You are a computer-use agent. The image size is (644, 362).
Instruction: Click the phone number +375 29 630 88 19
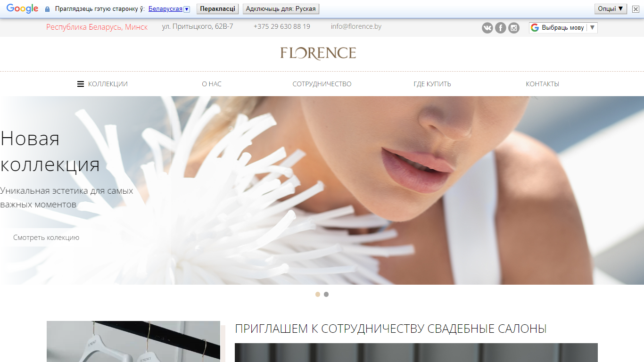coord(282,26)
